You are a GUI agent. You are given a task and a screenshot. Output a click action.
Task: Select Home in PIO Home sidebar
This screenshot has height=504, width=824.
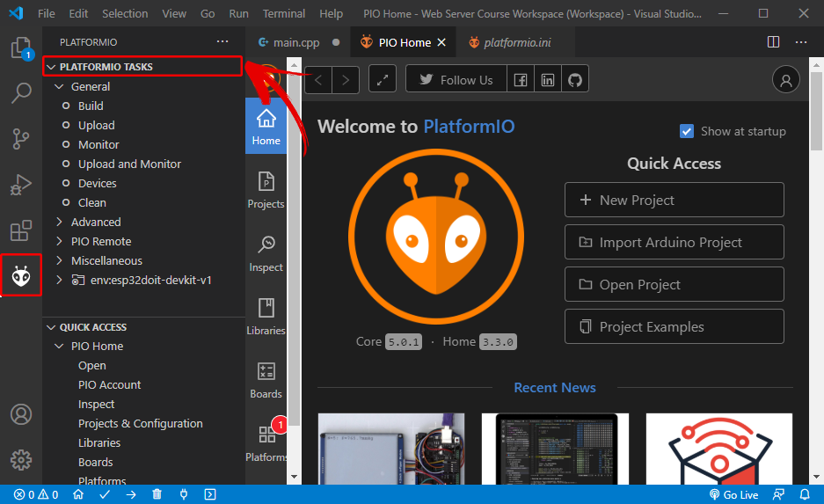click(x=266, y=126)
